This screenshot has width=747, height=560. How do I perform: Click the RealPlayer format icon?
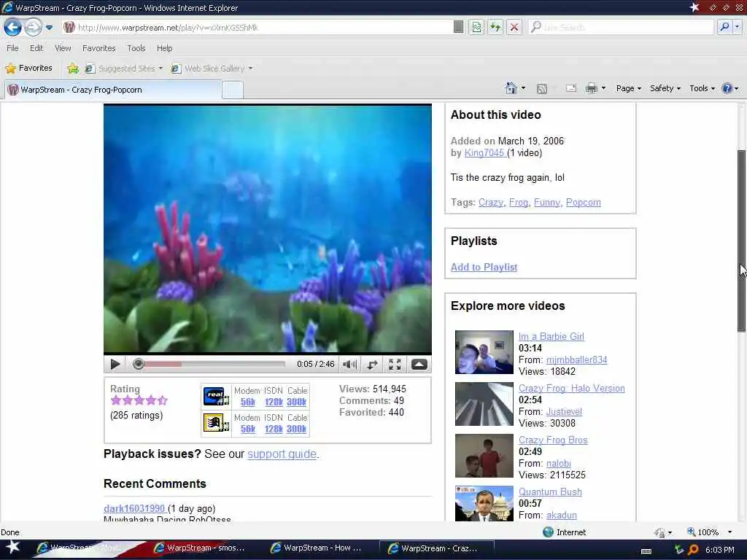click(x=215, y=396)
